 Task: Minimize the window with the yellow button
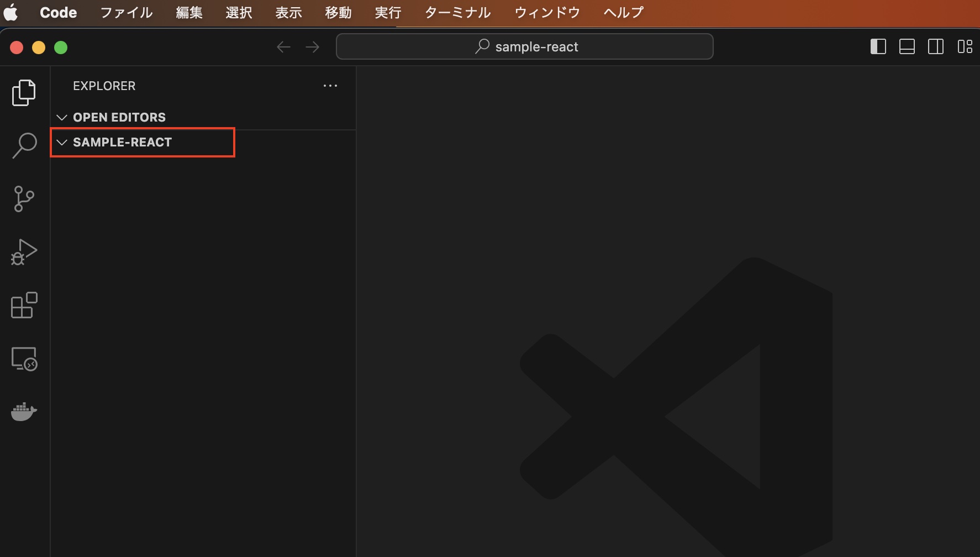click(39, 48)
